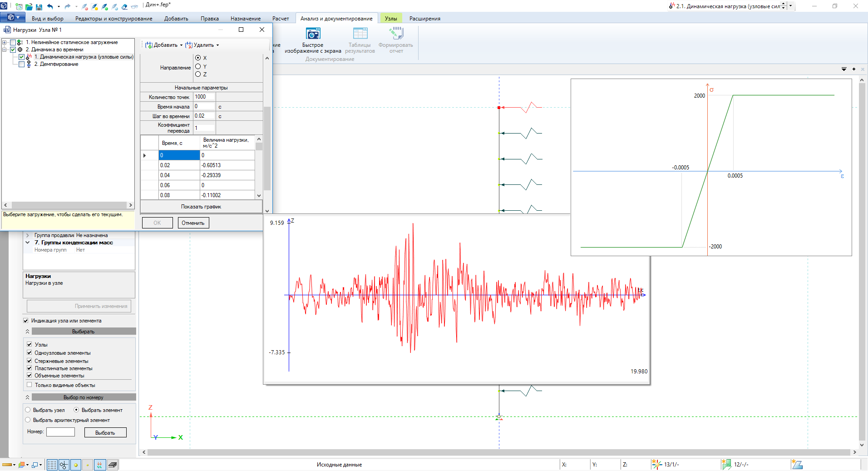Uncheck 'Индикация узла или элемента'
Image resolution: width=868 pixels, height=471 pixels.
26,321
